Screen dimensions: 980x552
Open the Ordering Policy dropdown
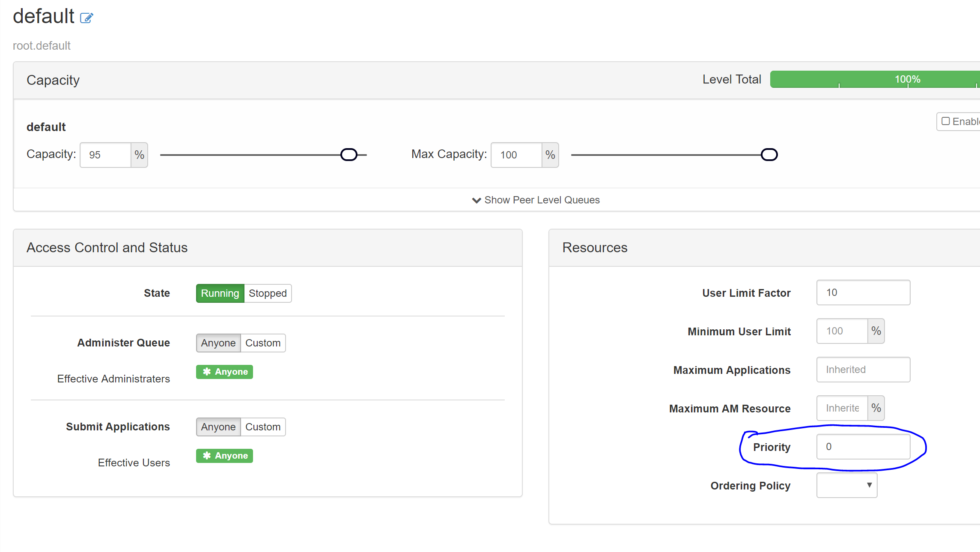tap(846, 485)
